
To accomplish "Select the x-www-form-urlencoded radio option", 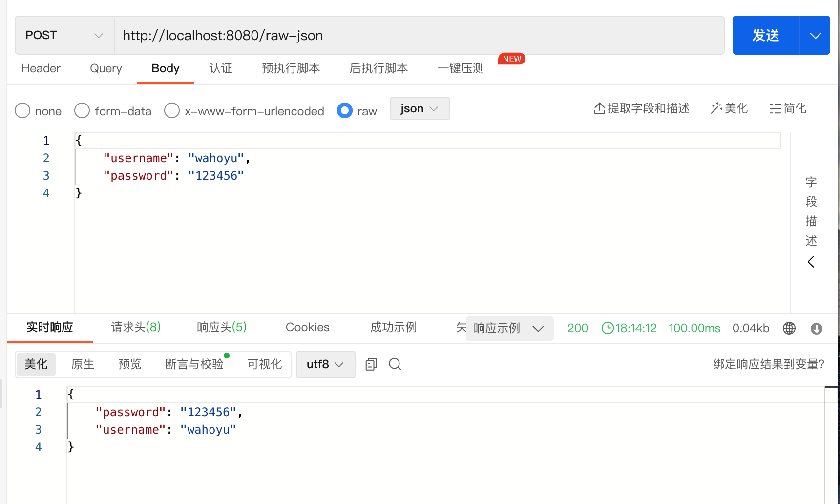I will [x=172, y=110].
